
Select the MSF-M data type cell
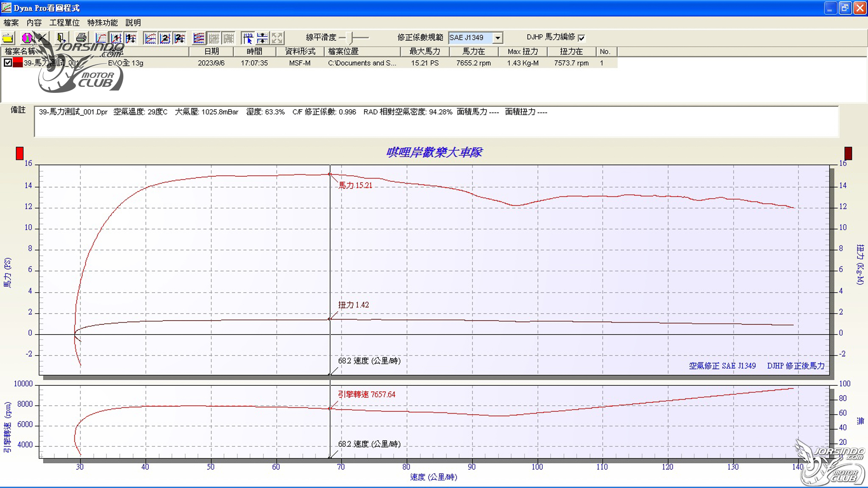[x=300, y=63]
